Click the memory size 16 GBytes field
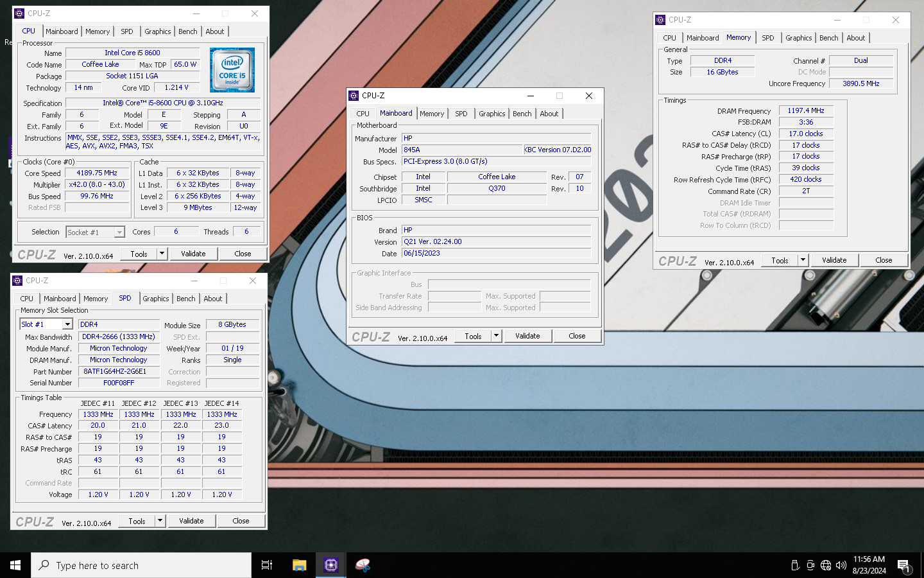 pyautogui.click(x=723, y=72)
